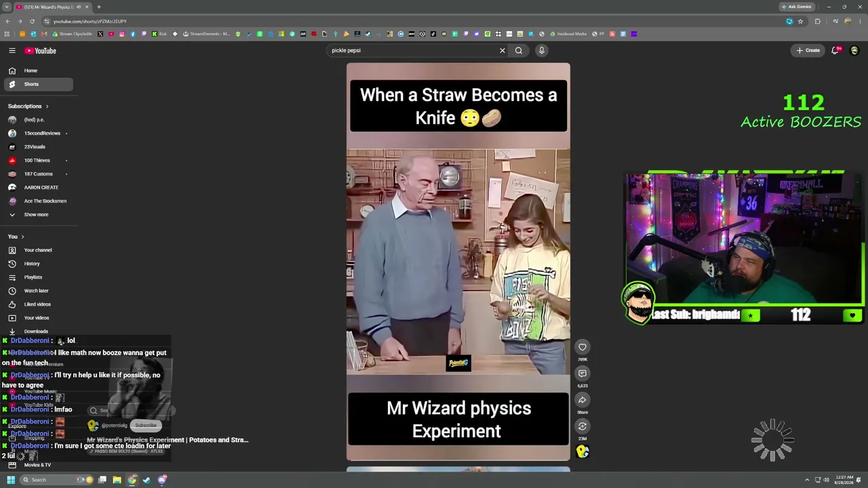Open Insideout Media bookmark
Image resolution: width=868 pixels, height=488 pixels.
pyautogui.click(x=568, y=34)
